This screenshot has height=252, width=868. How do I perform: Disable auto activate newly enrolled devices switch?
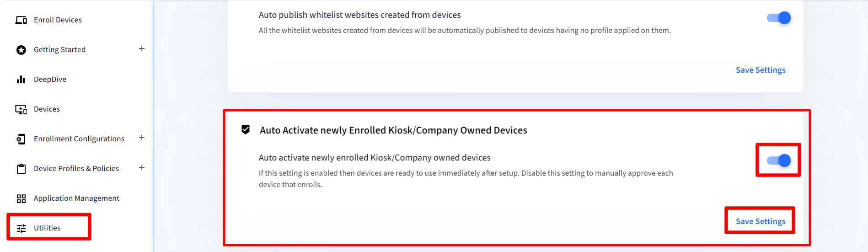coord(778,161)
